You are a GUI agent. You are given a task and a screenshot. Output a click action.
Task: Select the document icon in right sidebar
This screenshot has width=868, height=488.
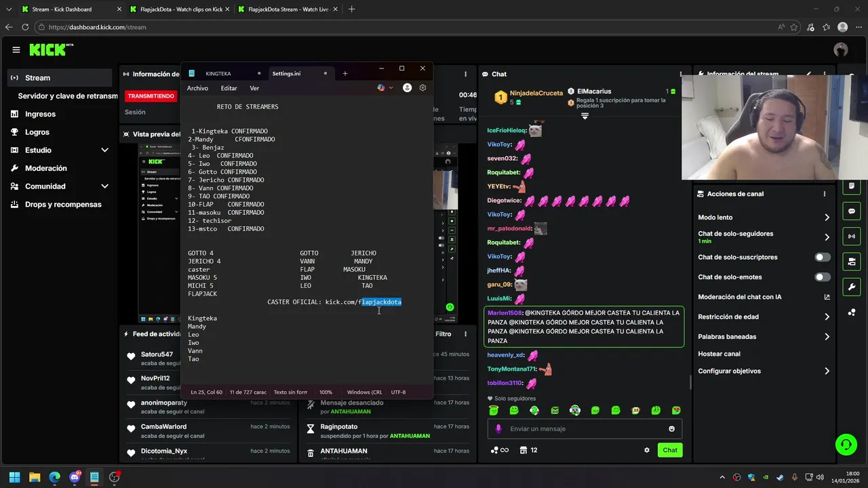tap(852, 186)
